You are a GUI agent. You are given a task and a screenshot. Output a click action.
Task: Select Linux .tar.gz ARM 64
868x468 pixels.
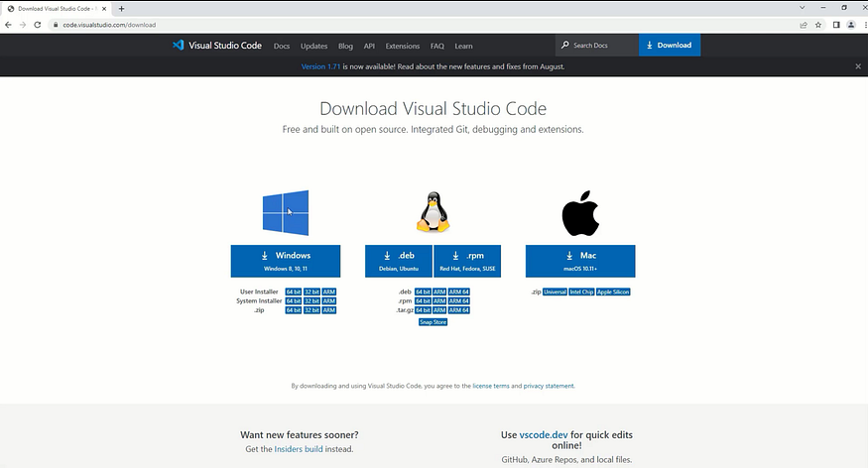click(x=459, y=310)
